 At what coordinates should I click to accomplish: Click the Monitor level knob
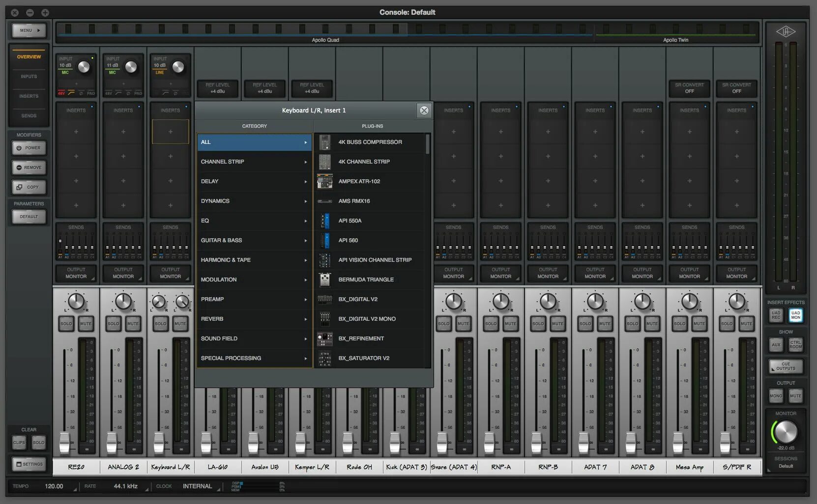coord(786,432)
